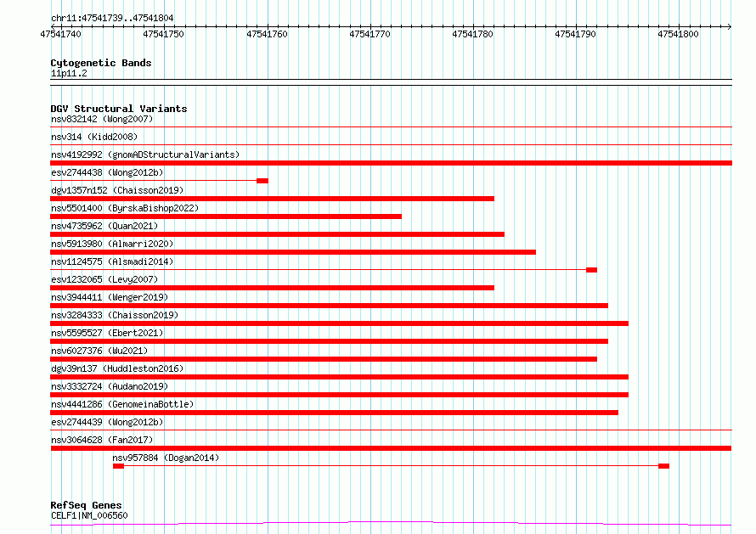Click the nsv5595527 (Ebert2021) label

coord(107,333)
